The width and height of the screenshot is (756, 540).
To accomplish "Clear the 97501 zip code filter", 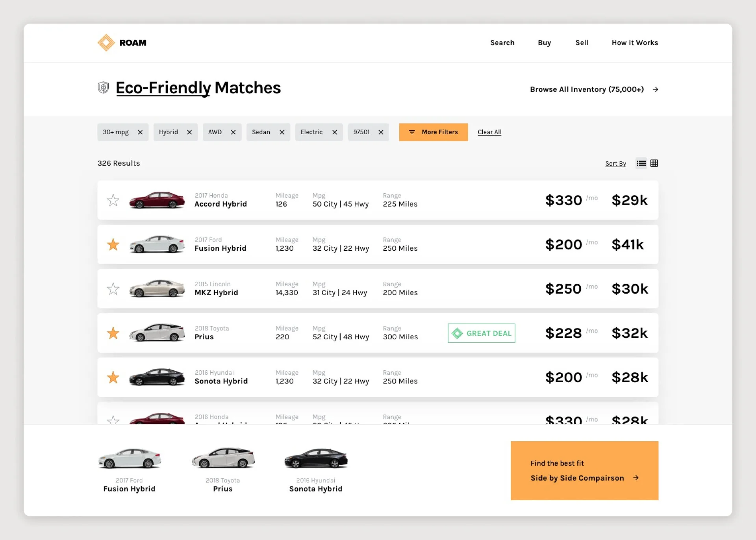I will tap(381, 132).
